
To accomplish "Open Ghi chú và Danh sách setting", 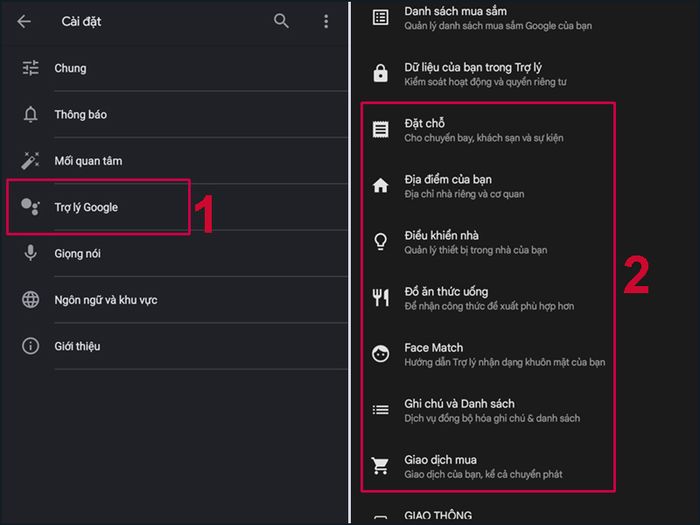I will tap(488, 410).
